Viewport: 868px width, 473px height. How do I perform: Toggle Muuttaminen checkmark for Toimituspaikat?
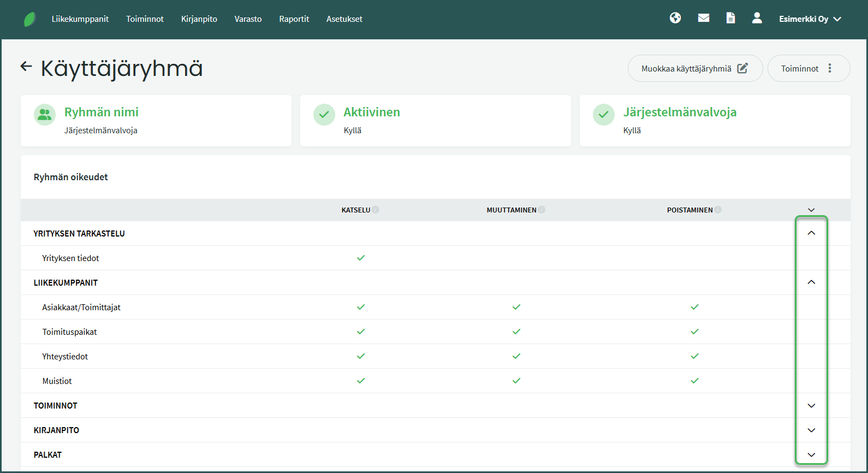tap(516, 332)
